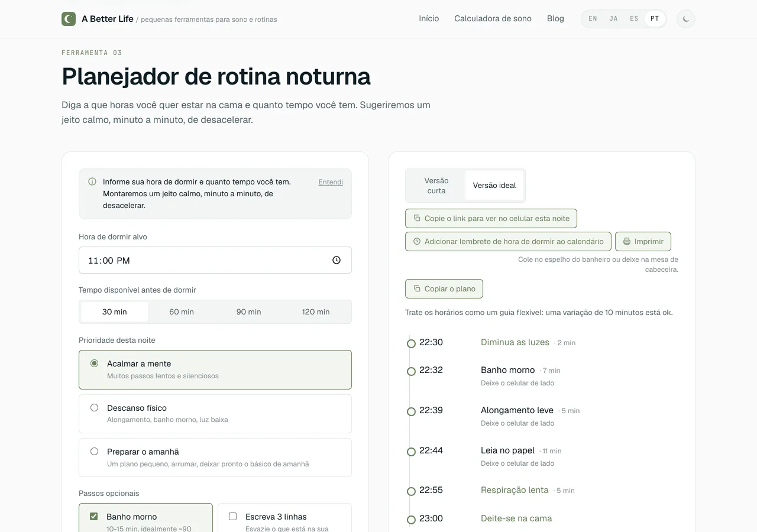
Task: Choose 90 min available time
Action: click(x=248, y=312)
